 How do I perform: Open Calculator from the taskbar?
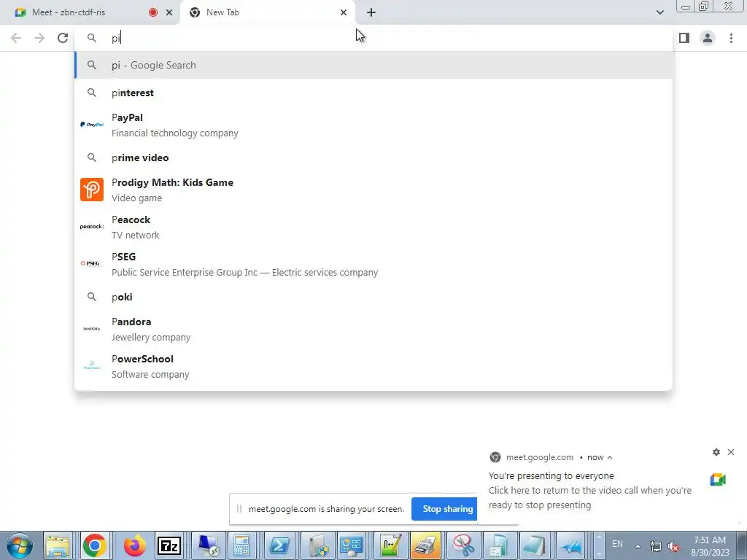(x=242, y=545)
